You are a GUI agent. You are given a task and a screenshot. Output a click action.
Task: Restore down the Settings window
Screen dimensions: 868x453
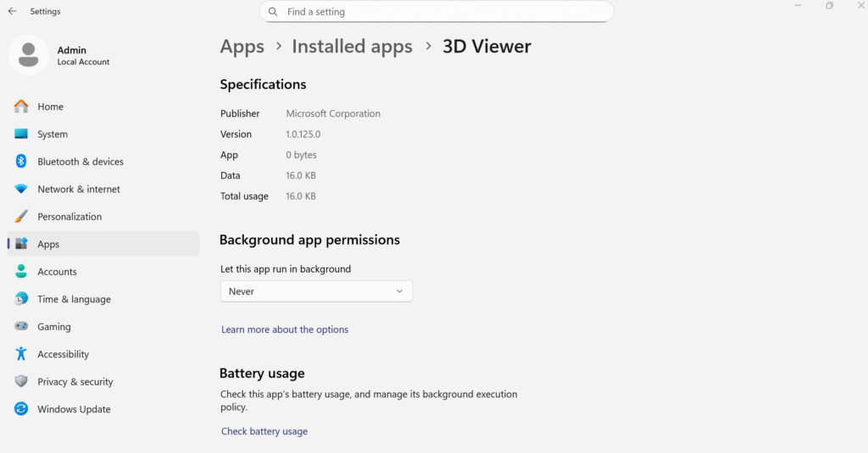pyautogui.click(x=829, y=6)
